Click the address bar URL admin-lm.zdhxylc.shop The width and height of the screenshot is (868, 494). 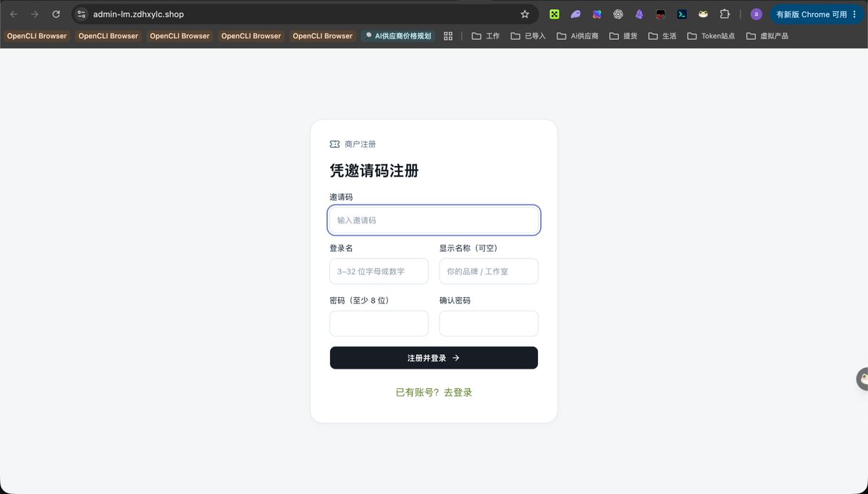[x=138, y=14]
